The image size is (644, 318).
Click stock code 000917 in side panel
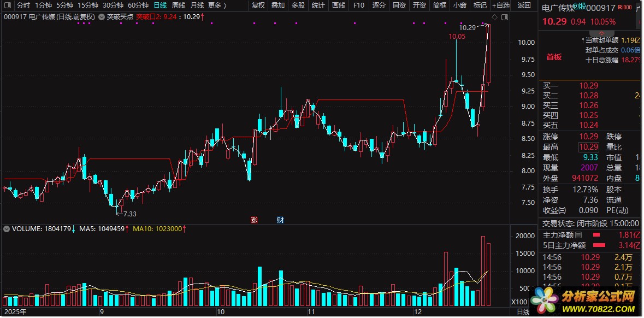click(x=601, y=8)
